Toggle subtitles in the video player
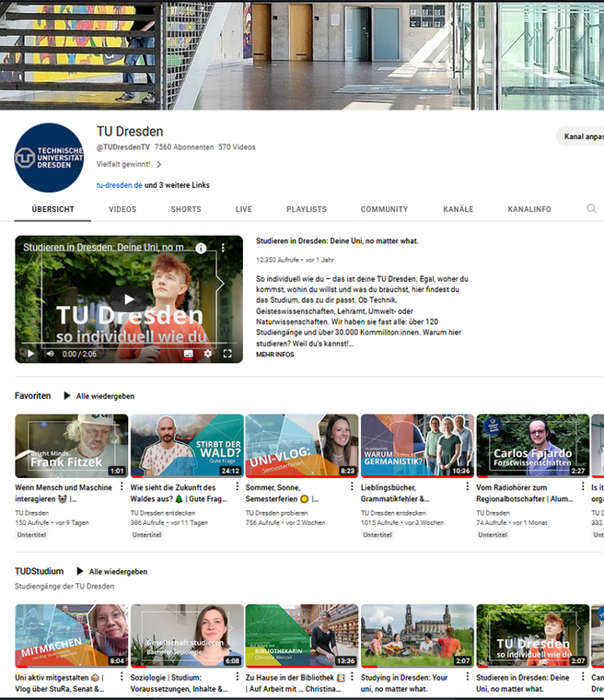 [189, 354]
